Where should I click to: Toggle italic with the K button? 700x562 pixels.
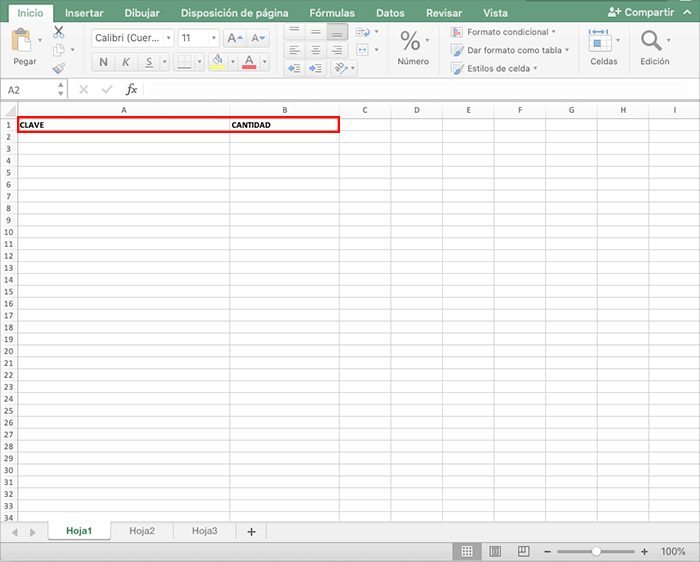(127, 62)
